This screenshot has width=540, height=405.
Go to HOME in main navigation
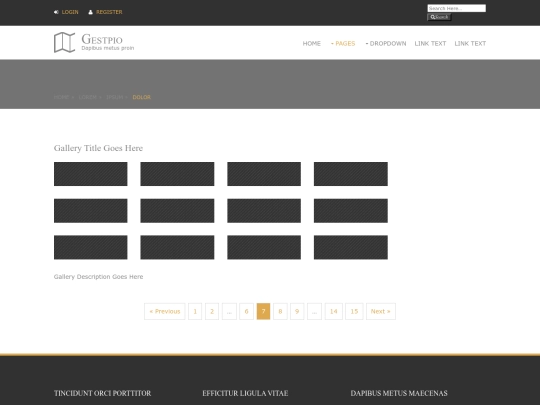click(312, 43)
